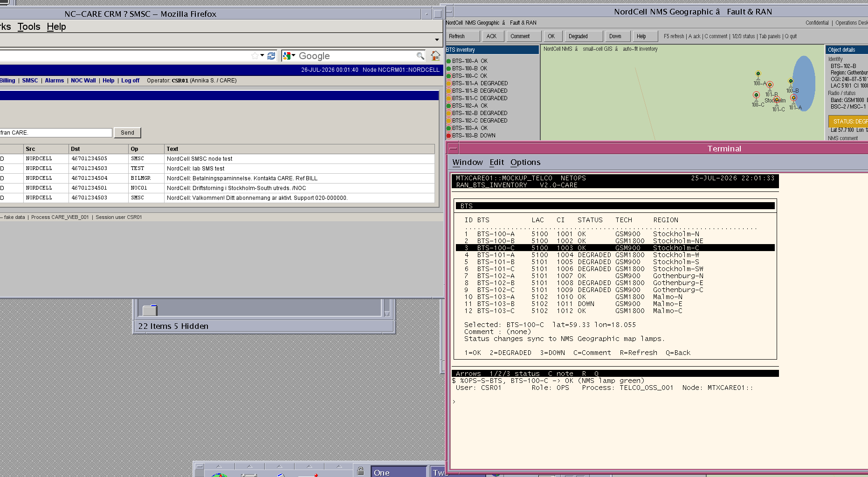Click the NMS Down button
868x477 pixels.
(x=617, y=36)
